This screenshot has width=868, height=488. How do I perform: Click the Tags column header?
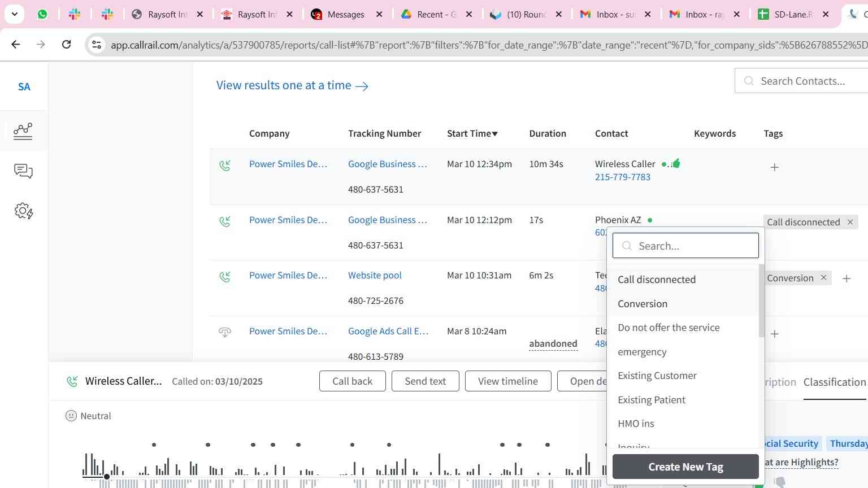coord(773,133)
